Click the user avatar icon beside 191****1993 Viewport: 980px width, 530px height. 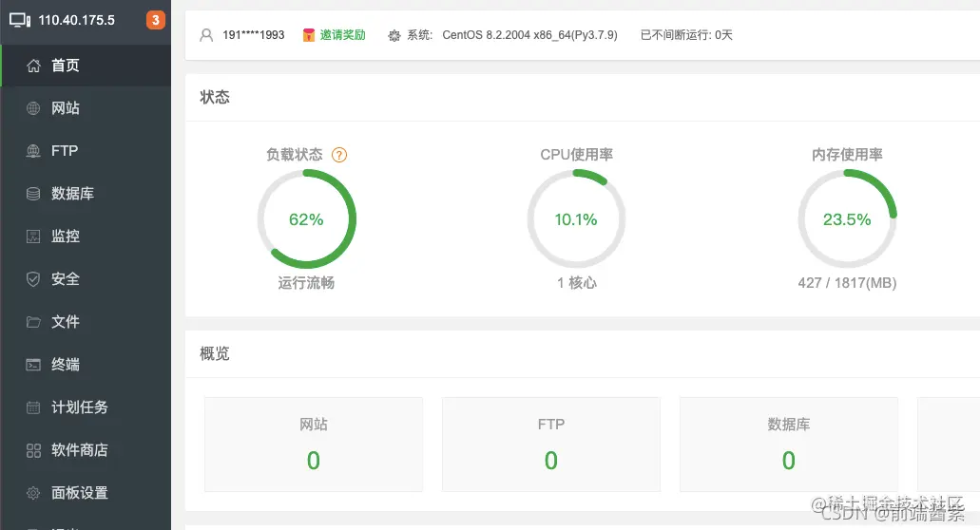coord(206,35)
